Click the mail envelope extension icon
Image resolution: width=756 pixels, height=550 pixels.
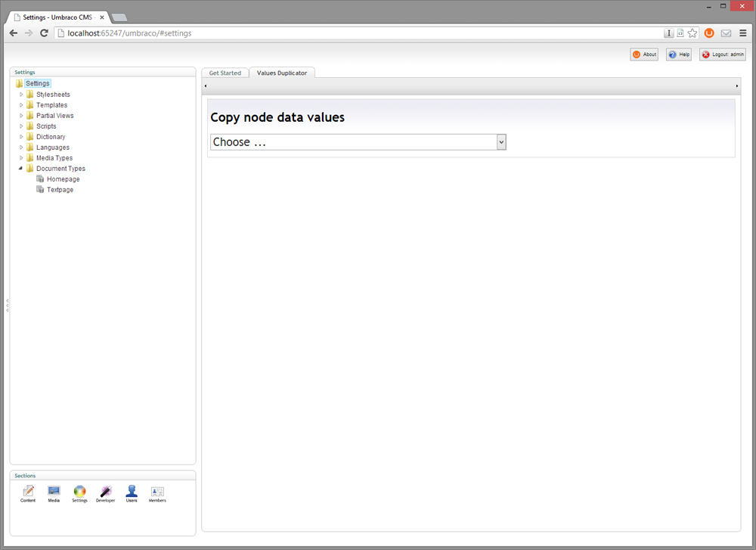click(x=726, y=33)
